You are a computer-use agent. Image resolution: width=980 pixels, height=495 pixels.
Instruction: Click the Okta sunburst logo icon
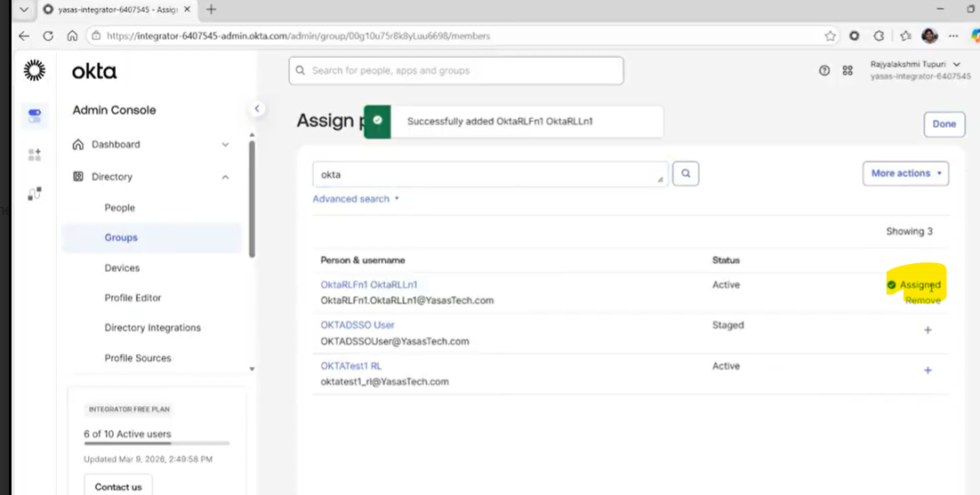point(34,71)
